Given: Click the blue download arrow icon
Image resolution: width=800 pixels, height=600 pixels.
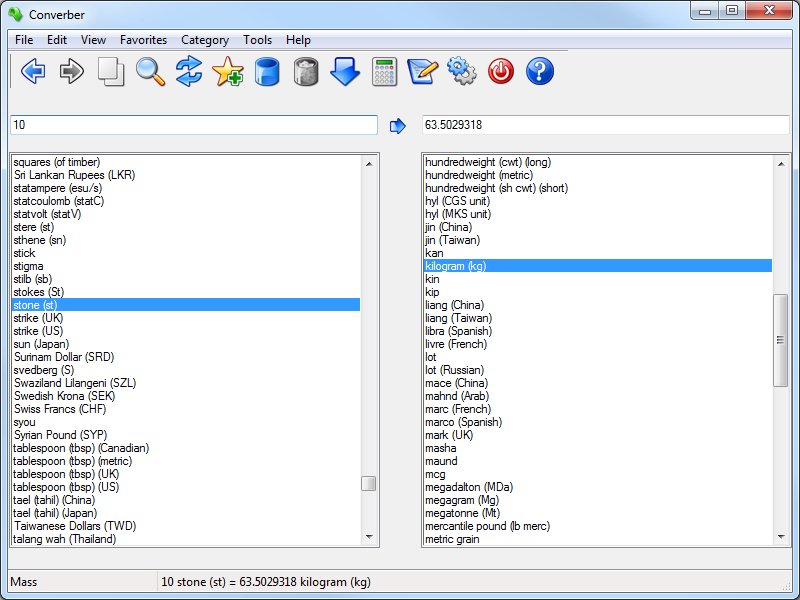Looking at the screenshot, I should [345, 72].
